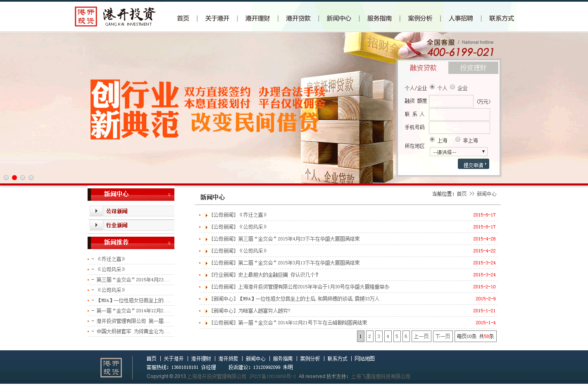Collapse the 新闻推荐 sidebar header chevron

point(169,243)
